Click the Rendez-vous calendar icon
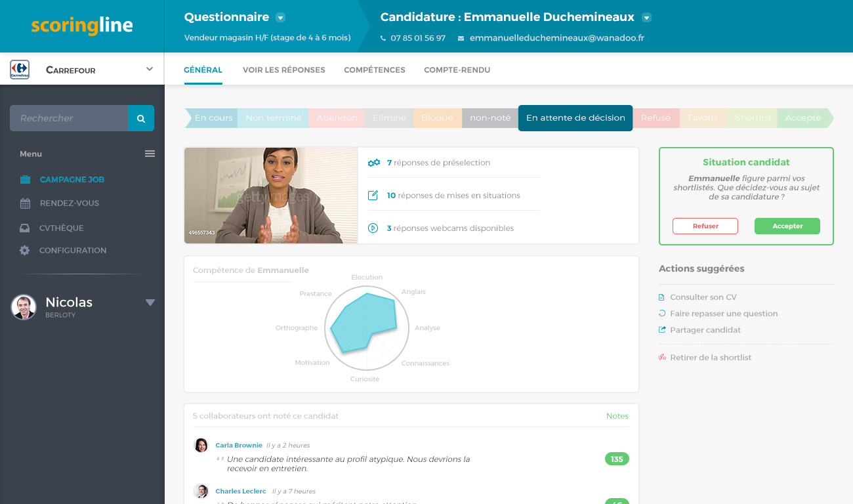Image resolution: width=853 pixels, height=504 pixels. pyautogui.click(x=25, y=203)
